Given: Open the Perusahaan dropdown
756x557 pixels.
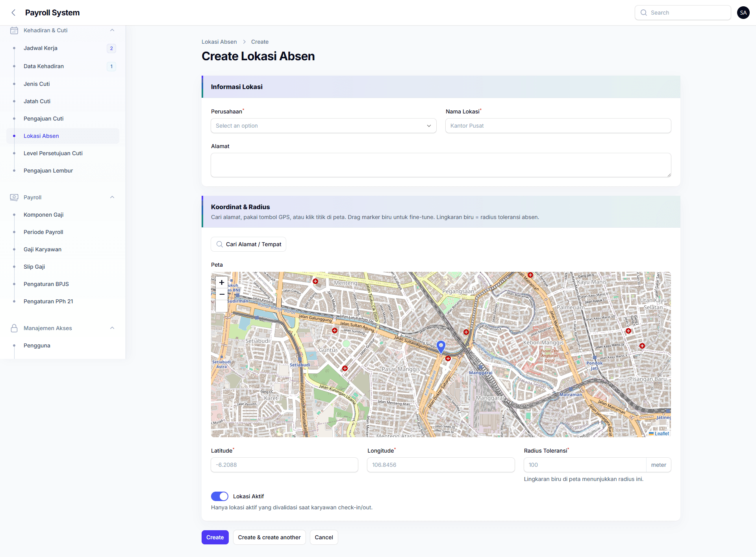Looking at the screenshot, I should pos(324,126).
